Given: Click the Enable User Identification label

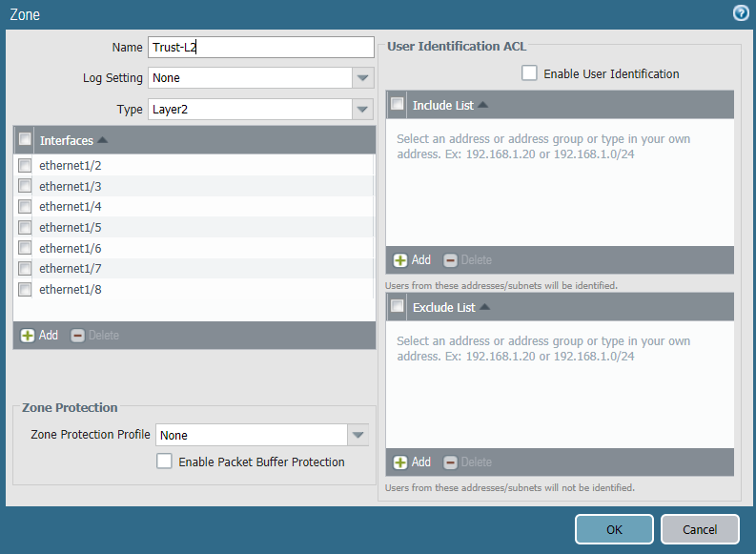Looking at the screenshot, I should point(611,73).
